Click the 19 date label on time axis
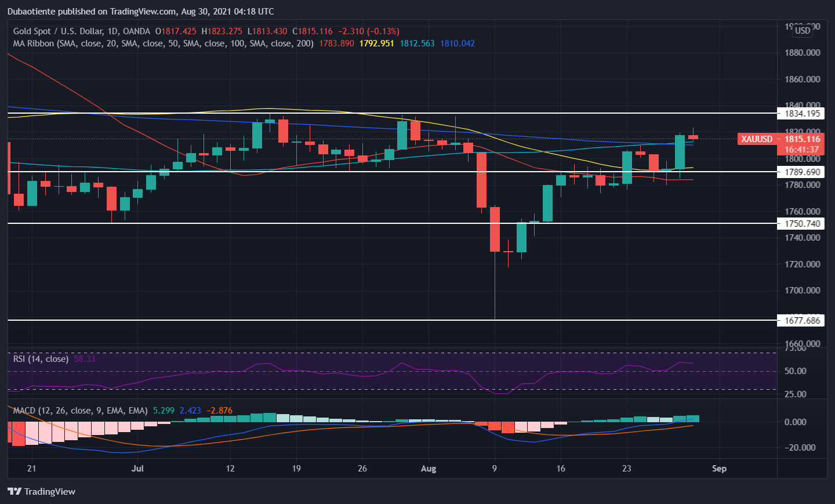The width and height of the screenshot is (835, 504). 296,469
